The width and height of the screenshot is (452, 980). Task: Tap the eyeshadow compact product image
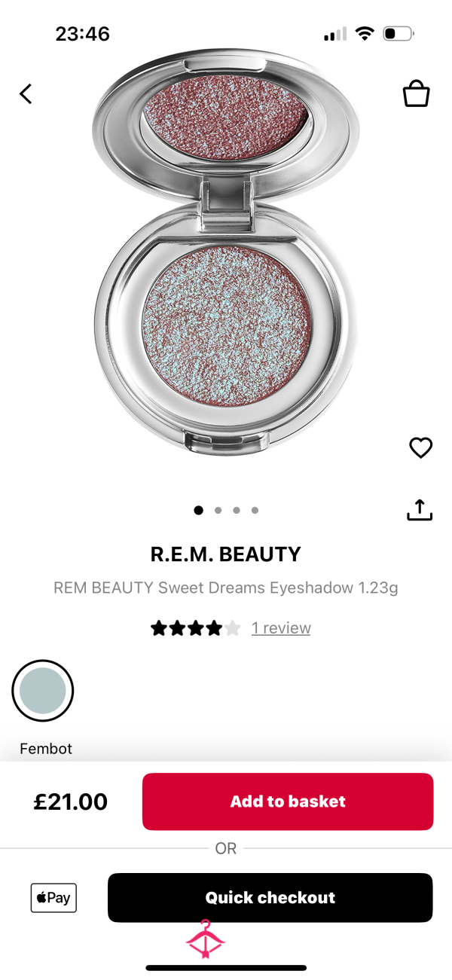coord(226,252)
